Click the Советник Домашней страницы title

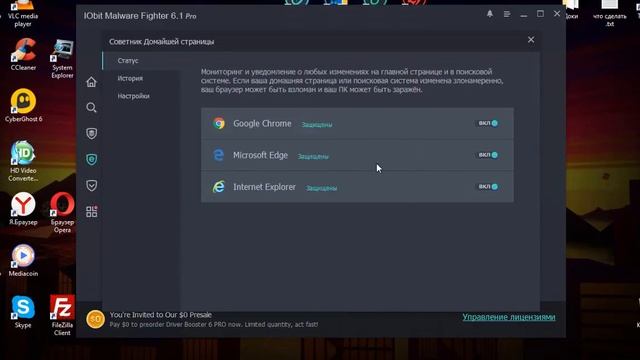pyautogui.click(x=161, y=42)
